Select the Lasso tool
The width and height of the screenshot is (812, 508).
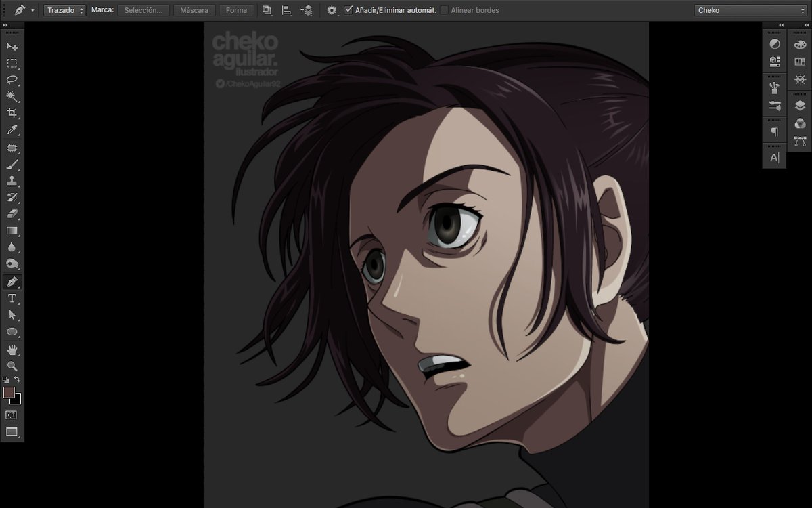coord(12,79)
